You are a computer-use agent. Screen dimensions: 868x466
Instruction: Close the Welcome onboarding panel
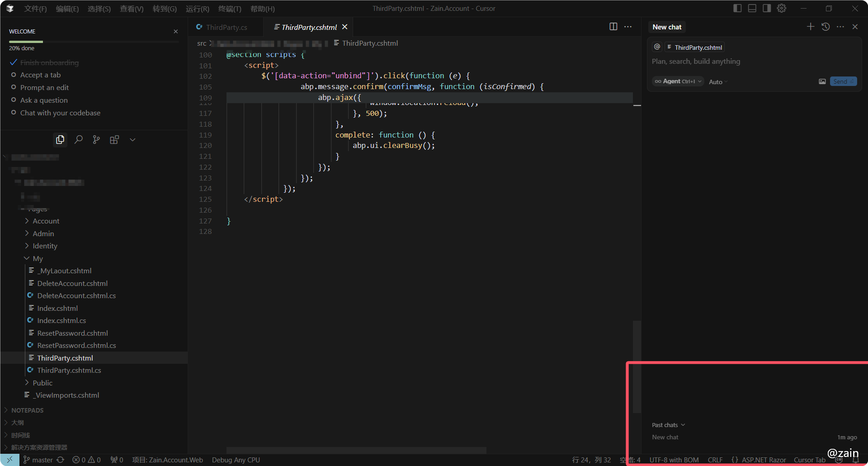pos(176,31)
